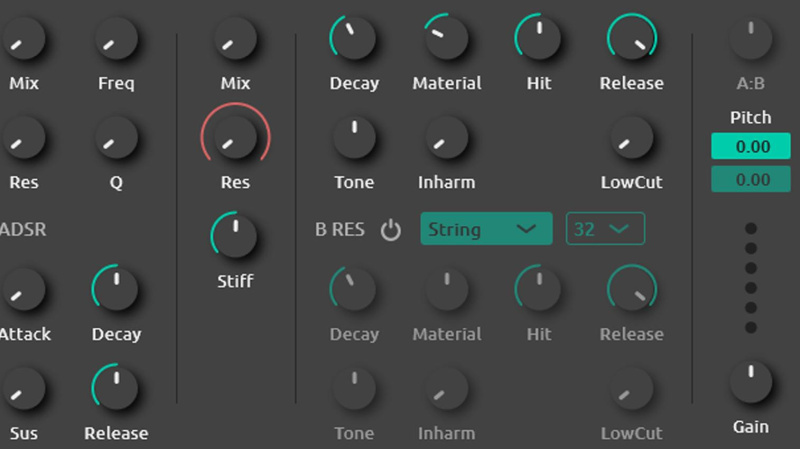
Task: Click the B RES Tone knob
Action: (x=354, y=388)
